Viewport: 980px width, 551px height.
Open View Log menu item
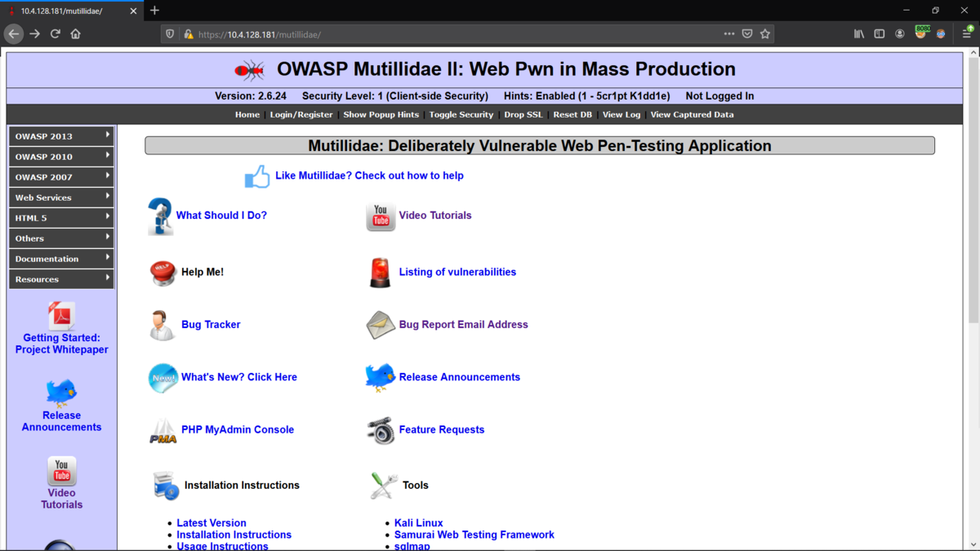point(621,115)
